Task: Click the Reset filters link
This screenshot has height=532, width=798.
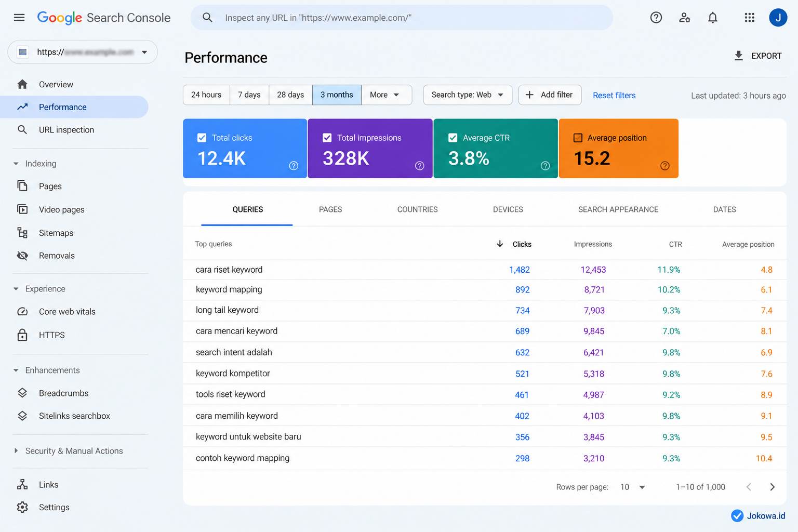Action: [x=614, y=95]
